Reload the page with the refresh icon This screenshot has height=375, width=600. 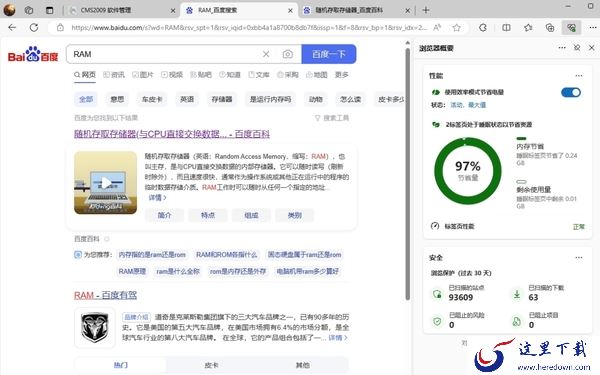[x=34, y=28]
